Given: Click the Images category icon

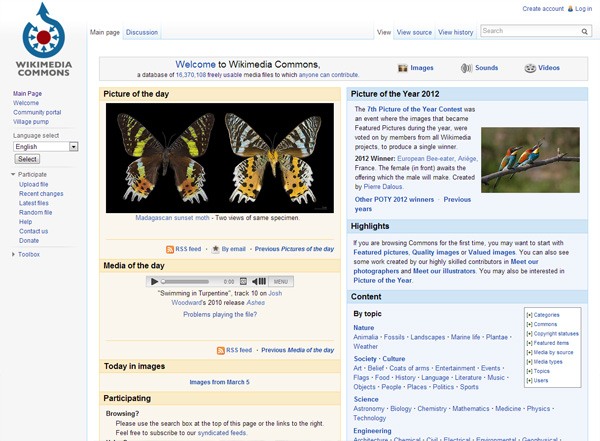Looking at the screenshot, I should pyautogui.click(x=403, y=68).
